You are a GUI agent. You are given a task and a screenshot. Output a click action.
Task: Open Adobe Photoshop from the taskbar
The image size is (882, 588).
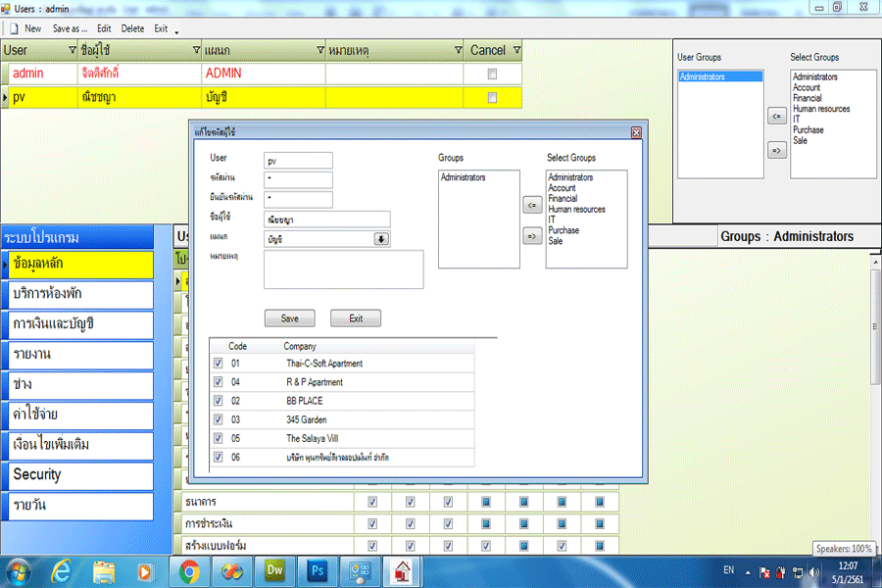(317, 570)
